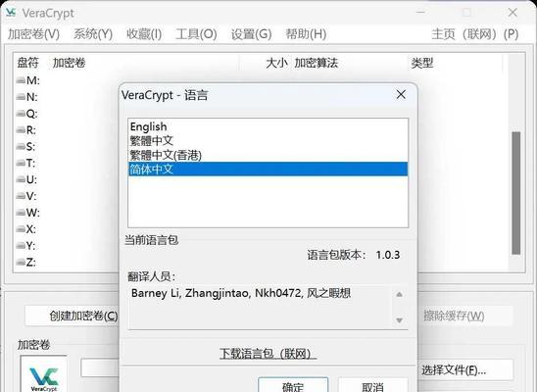Select drive R: icon in list
The image size is (537, 392).
pyautogui.click(x=21, y=130)
